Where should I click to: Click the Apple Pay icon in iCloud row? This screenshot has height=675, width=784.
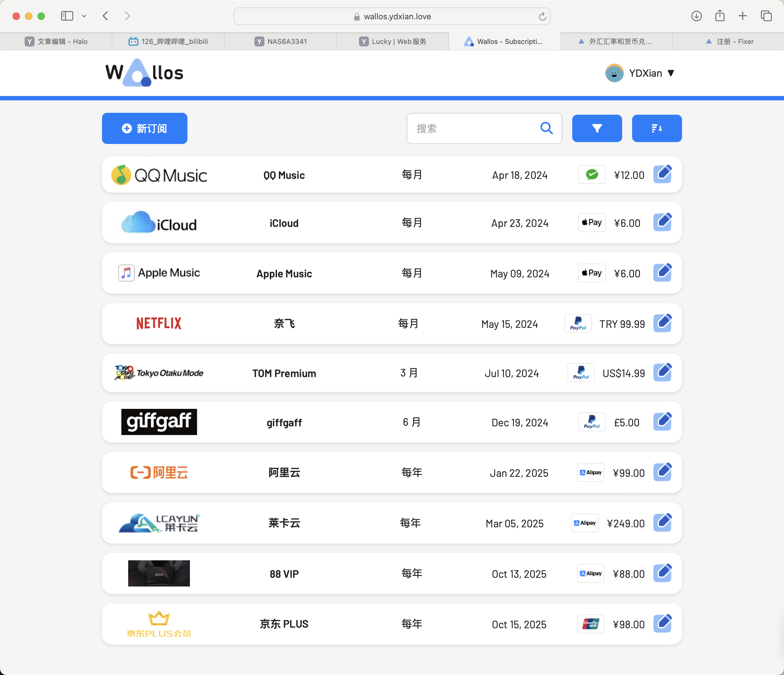(x=591, y=223)
